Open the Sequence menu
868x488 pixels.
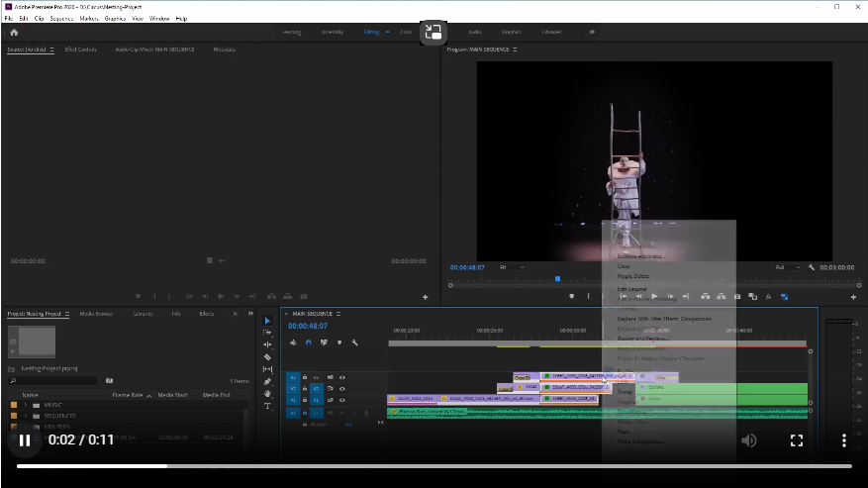click(61, 19)
